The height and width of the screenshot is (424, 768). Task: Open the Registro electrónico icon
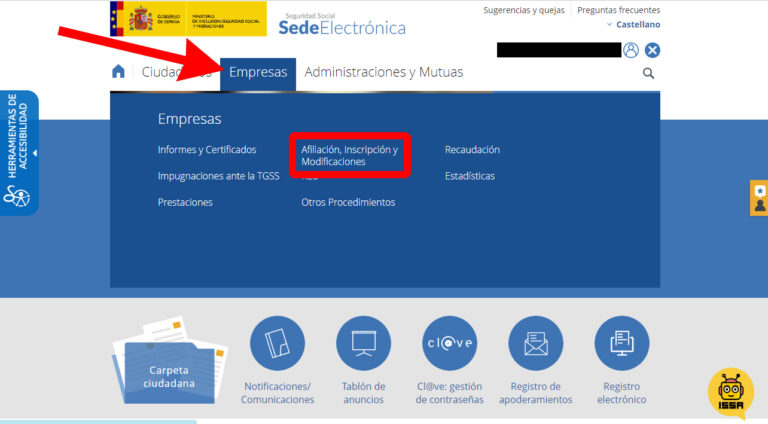point(621,344)
